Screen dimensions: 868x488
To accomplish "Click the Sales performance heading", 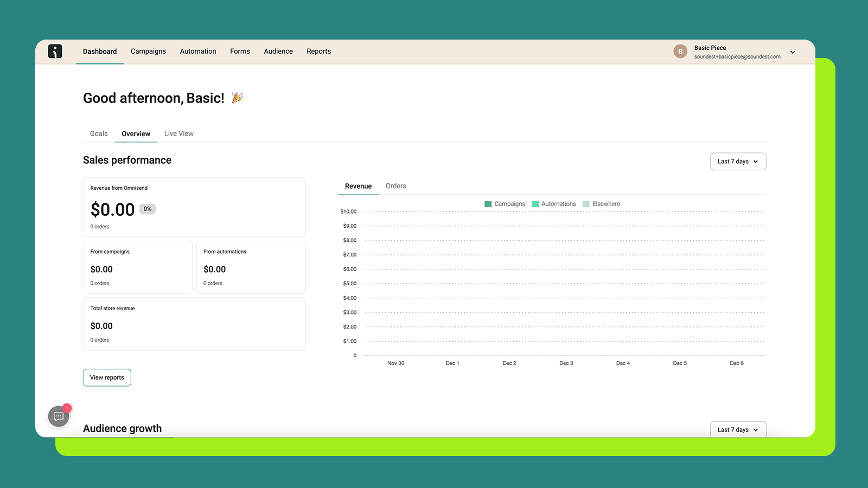I will [127, 160].
